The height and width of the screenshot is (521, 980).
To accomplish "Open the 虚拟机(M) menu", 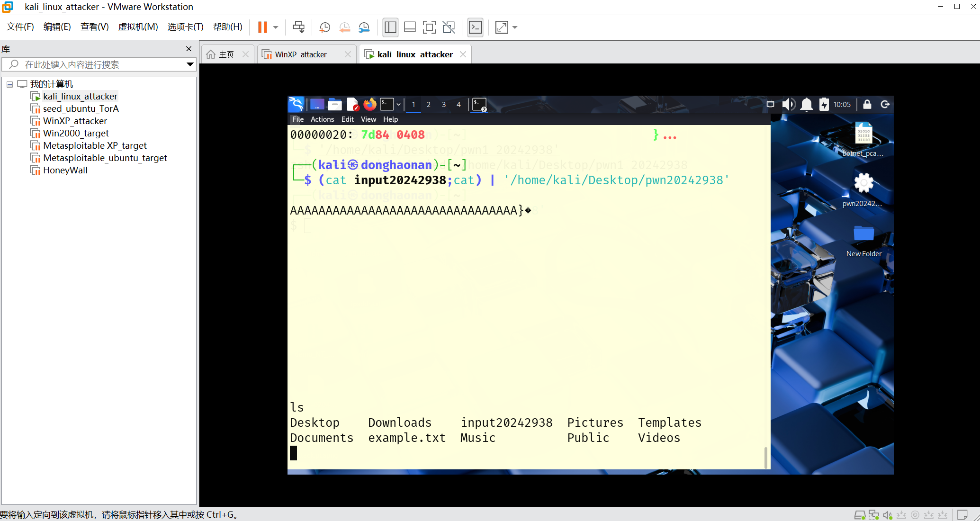I will [138, 27].
